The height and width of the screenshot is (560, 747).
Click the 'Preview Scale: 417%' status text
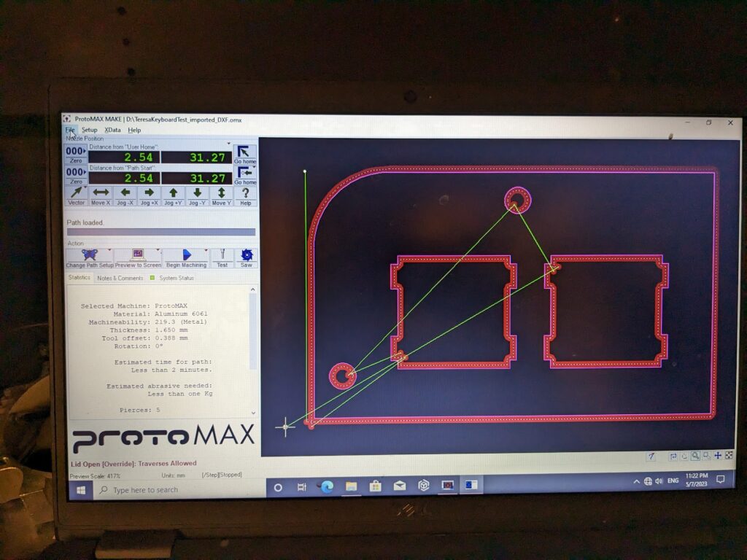tap(95, 475)
